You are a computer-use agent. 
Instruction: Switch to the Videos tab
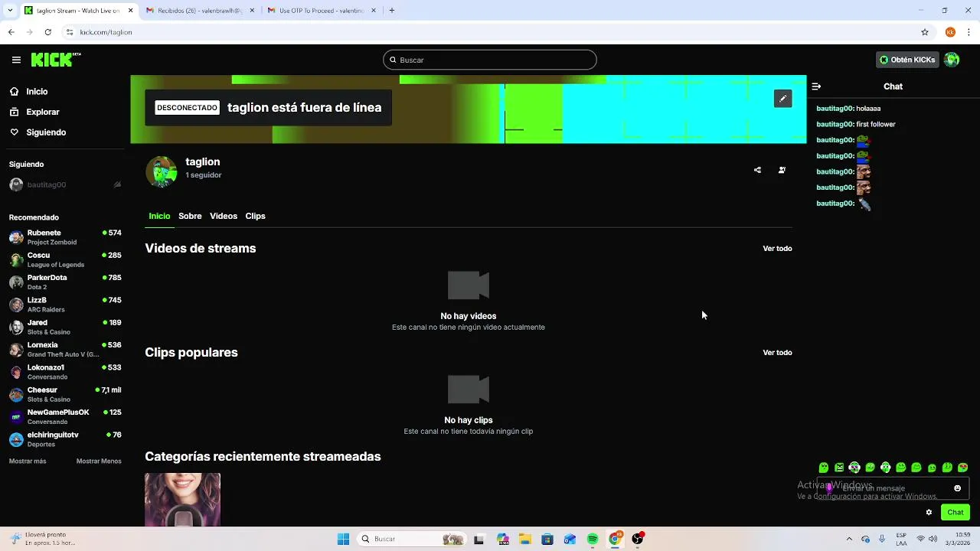tap(224, 216)
